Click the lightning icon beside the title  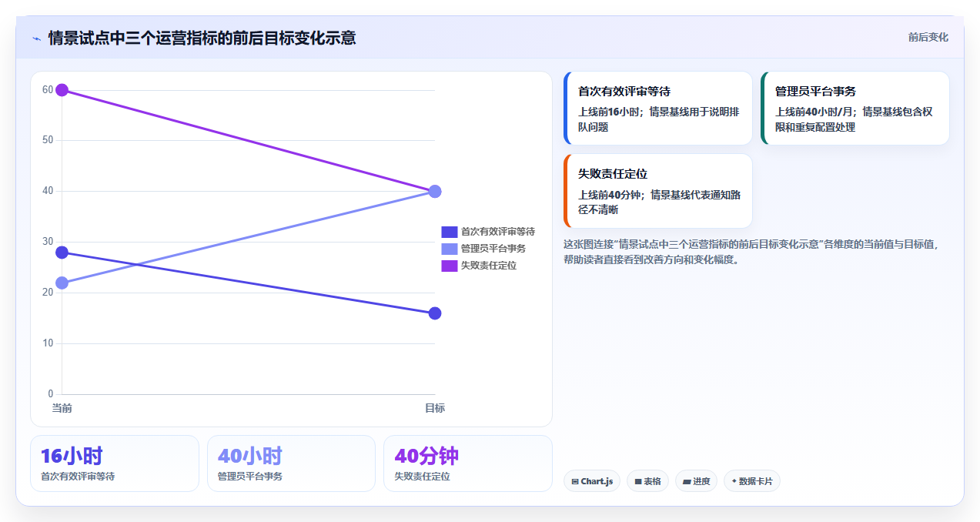(x=36, y=38)
